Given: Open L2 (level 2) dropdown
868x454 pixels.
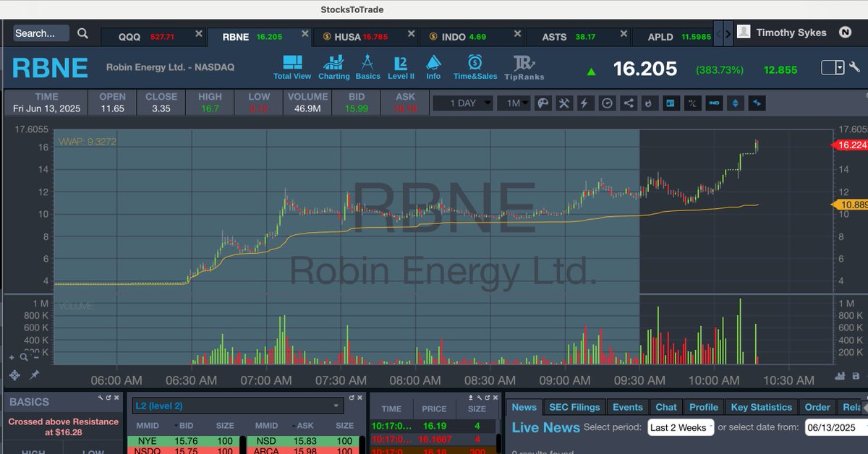Looking at the screenshot, I should (x=237, y=406).
